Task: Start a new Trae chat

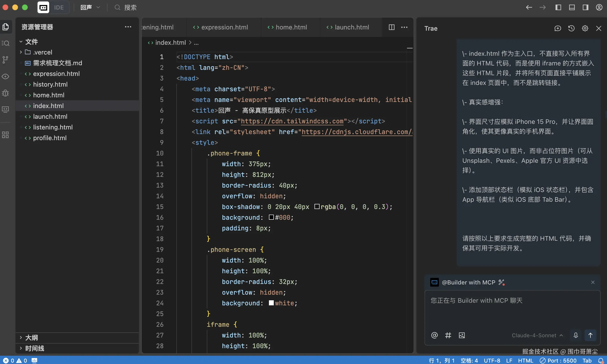Action: pyautogui.click(x=558, y=28)
